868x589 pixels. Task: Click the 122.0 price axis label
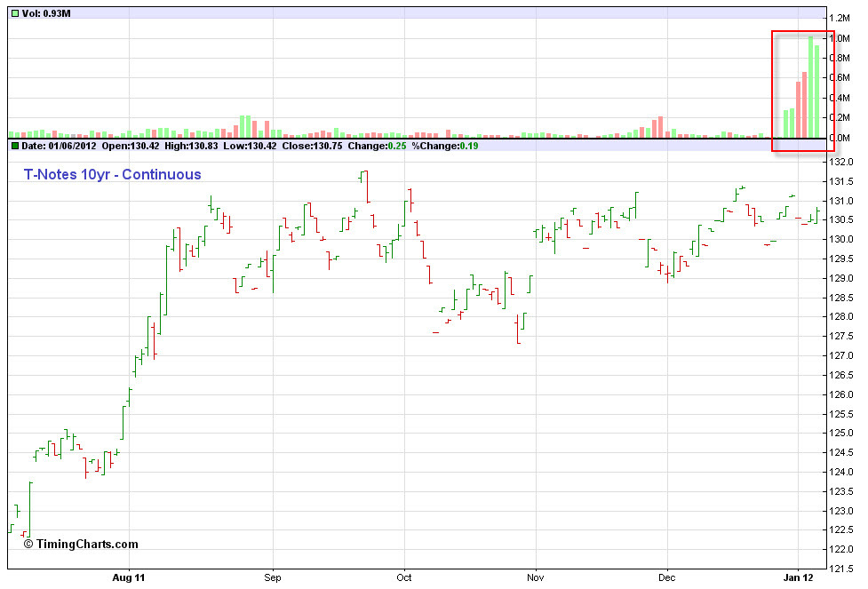click(x=840, y=550)
